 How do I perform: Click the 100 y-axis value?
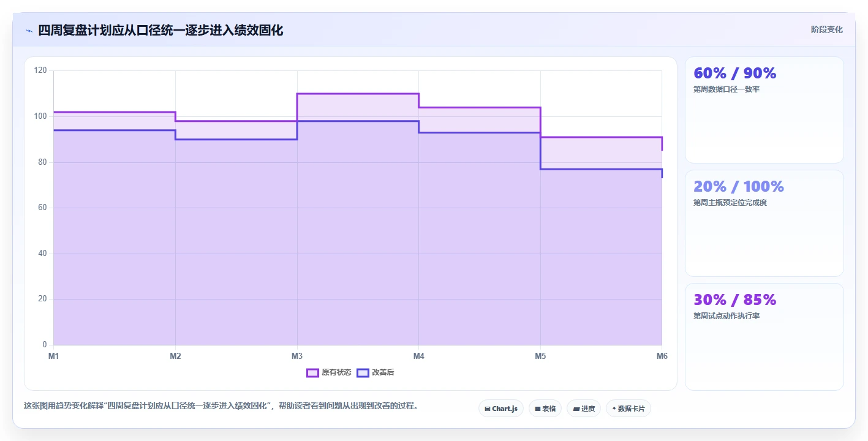point(40,116)
